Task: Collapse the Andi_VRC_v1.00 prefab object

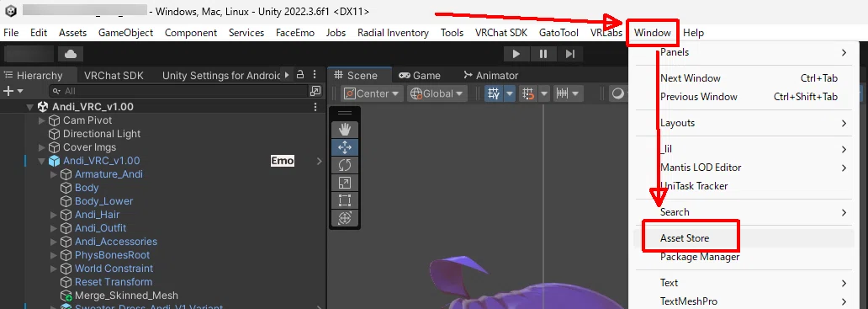Action: (x=41, y=161)
